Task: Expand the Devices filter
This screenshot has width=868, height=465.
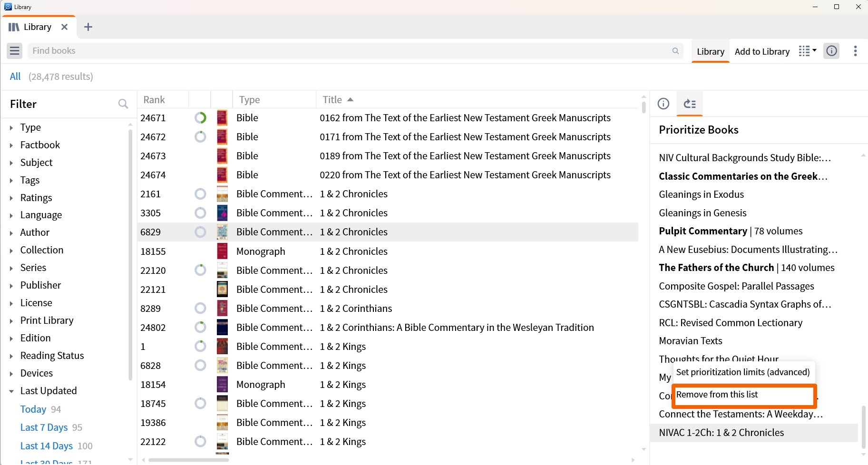Action: tap(11, 374)
